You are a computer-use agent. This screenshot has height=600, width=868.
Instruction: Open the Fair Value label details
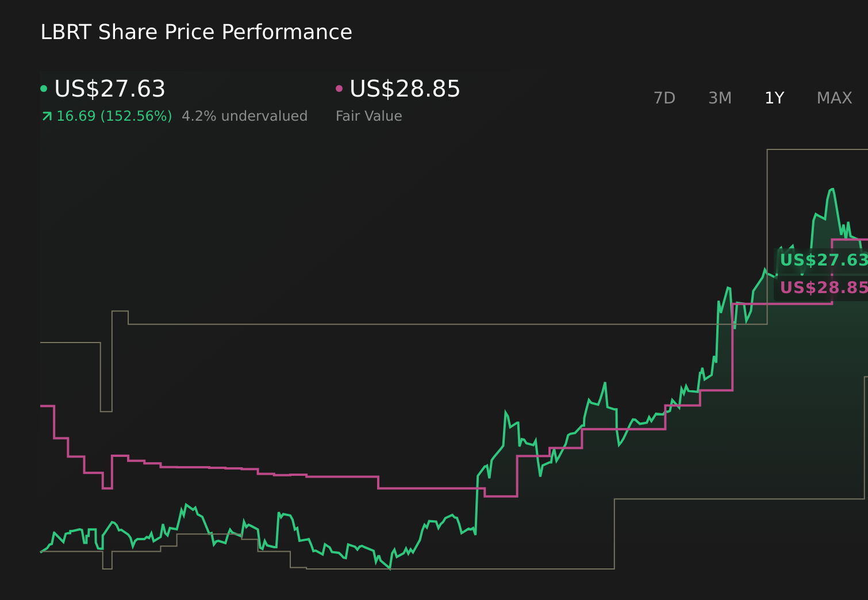tap(368, 116)
